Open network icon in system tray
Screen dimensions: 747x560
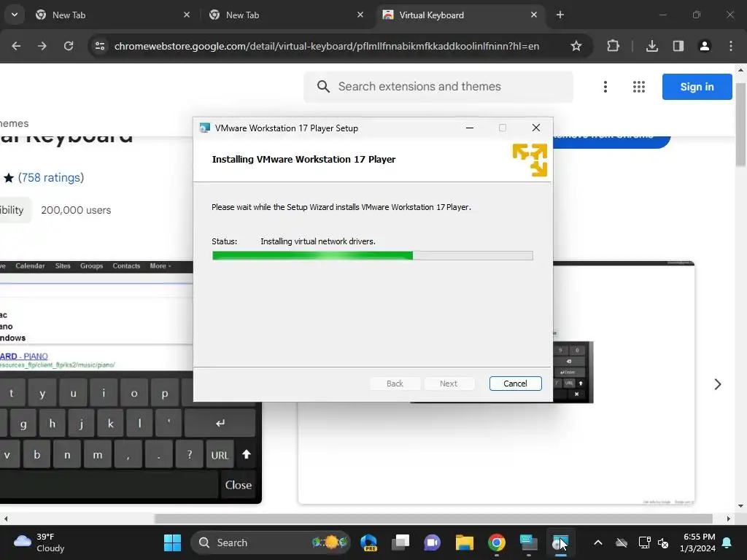tap(644, 542)
